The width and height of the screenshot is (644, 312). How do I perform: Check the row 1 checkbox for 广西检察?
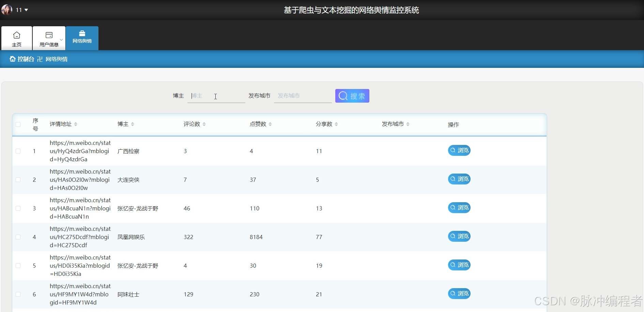pyautogui.click(x=18, y=151)
